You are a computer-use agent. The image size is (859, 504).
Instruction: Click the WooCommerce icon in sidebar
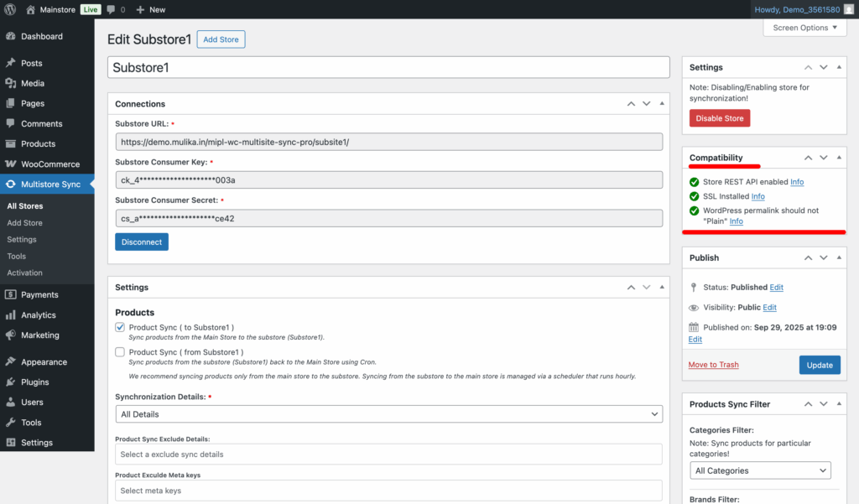coord(10,164)
